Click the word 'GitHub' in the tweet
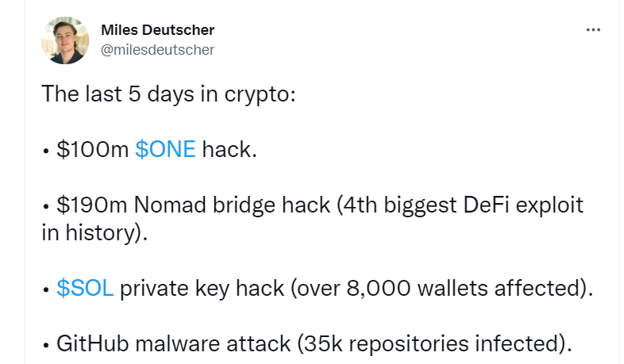The image size is (624, 364). click(x=92, y=343)
